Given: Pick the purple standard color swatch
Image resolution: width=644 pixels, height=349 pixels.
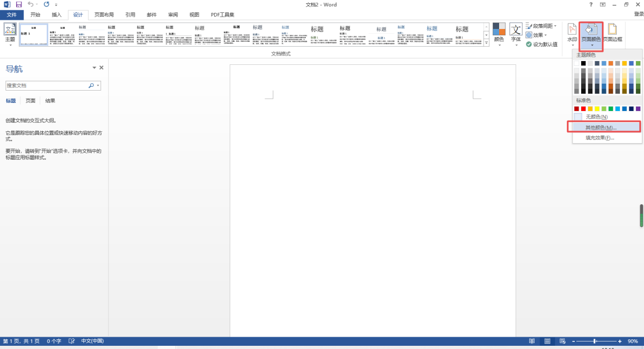Looking at the screenshot, I should click(638, 109).
